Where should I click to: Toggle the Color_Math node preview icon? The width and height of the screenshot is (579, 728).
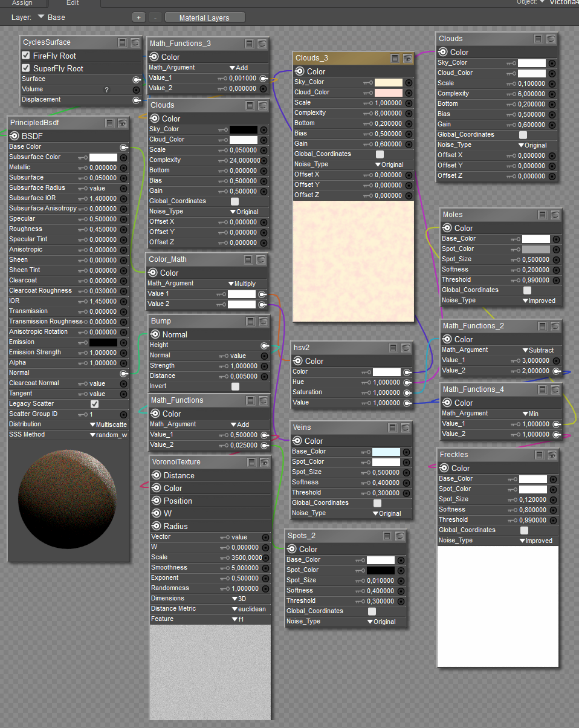[261, 259]
